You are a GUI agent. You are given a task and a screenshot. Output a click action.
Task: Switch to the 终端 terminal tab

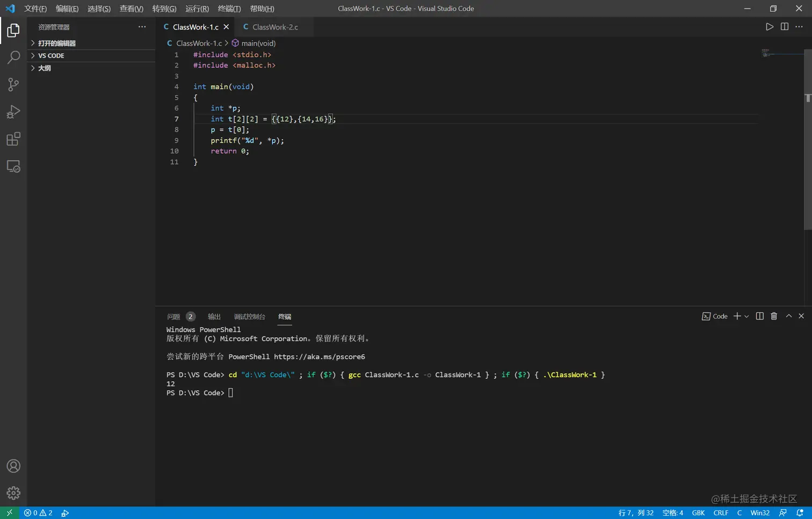pos(285,317)
